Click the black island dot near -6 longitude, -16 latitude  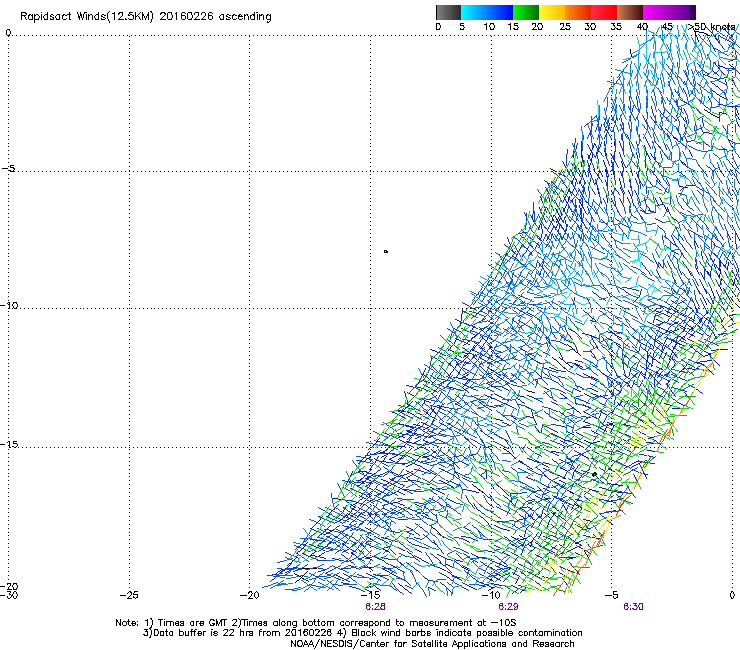click(595, 474)
